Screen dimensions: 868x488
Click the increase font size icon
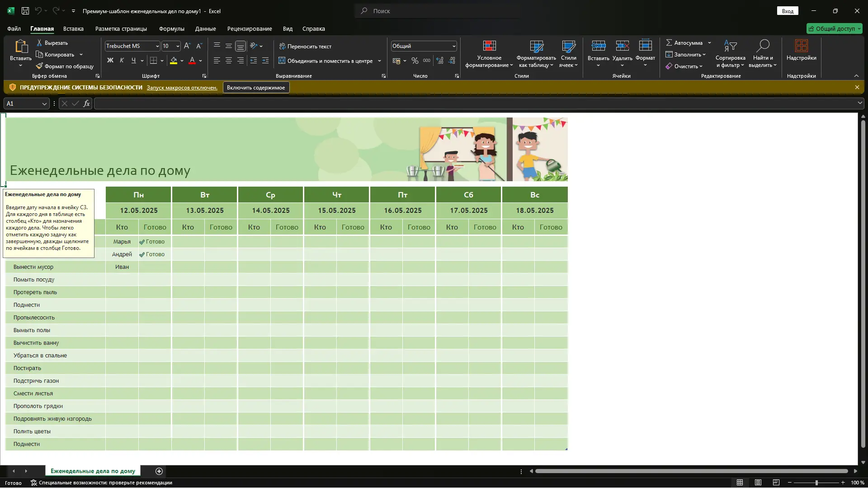pos(187,46)
